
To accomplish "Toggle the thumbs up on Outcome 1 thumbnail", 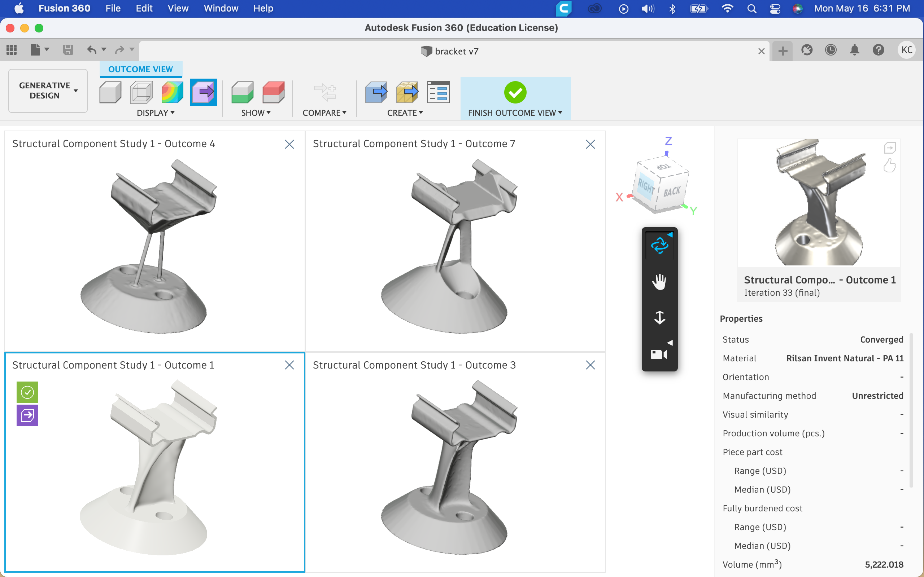I will pos(889,166).
